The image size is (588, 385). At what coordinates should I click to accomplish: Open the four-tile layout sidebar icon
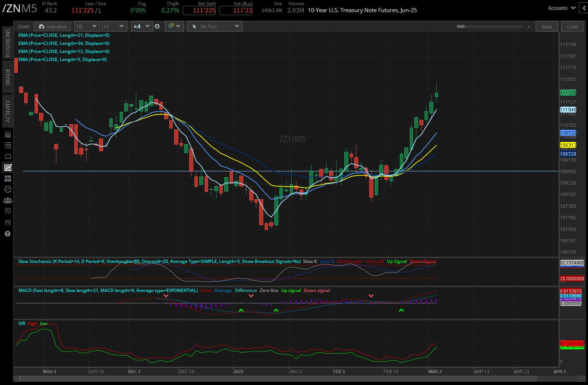[x=8, y=178]
